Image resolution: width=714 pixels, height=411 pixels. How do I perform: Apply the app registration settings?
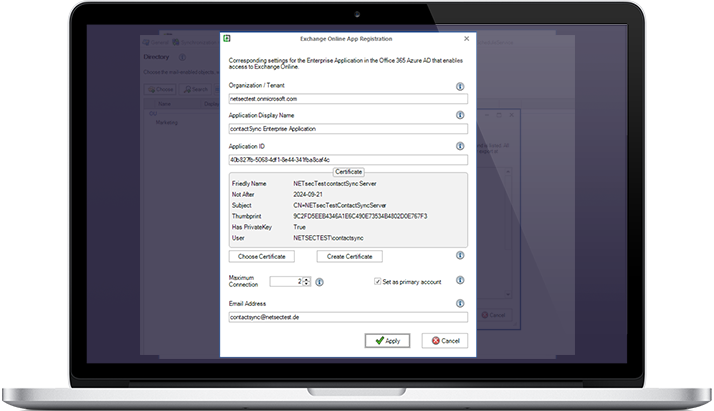tap(387, 341)
